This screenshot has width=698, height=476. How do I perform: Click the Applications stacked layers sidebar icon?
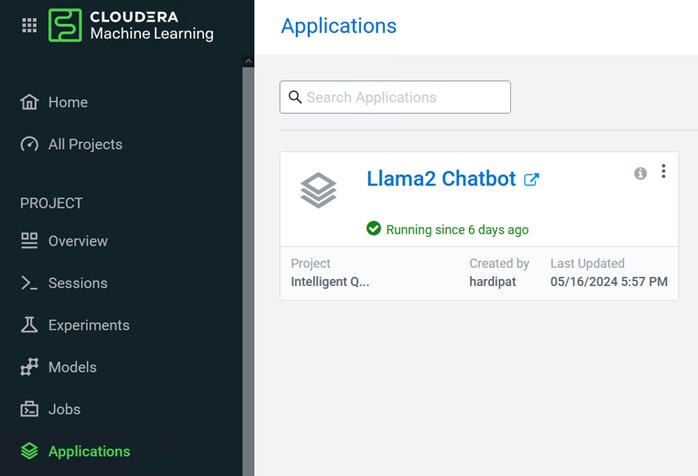click(x=29, y=451)
